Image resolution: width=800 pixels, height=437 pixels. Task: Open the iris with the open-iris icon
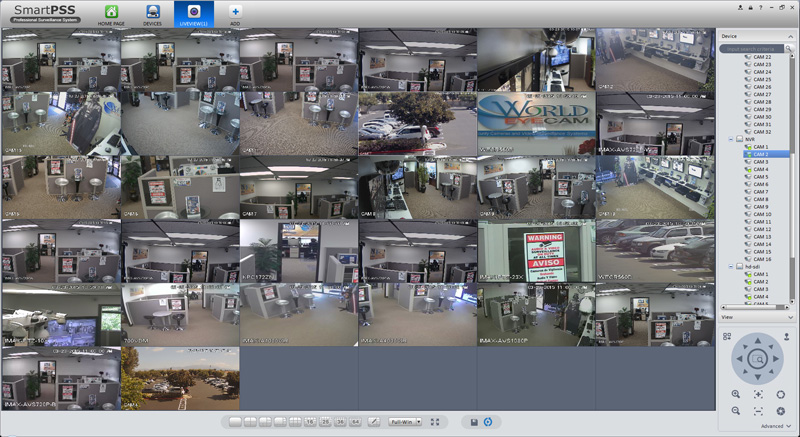pyautogui.click(x=780, y=395)
